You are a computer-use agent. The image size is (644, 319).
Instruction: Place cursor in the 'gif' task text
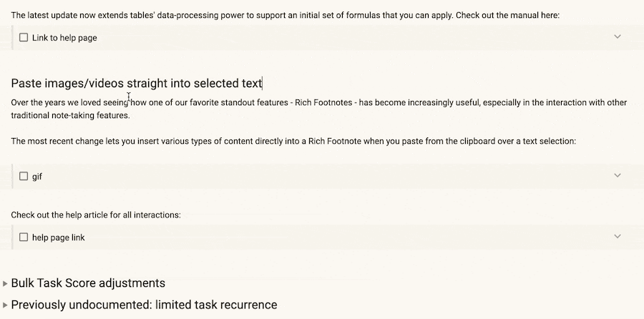tap(37, 177)
